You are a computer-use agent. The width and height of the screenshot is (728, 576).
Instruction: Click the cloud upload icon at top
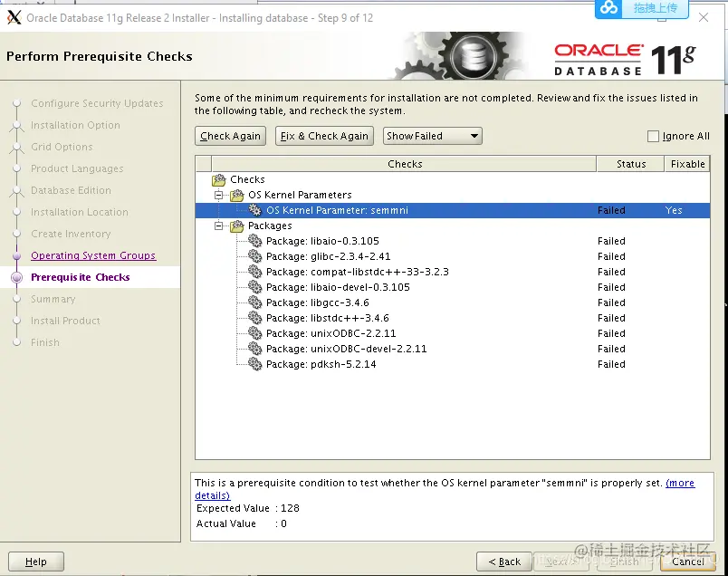click(x=608, y=8)
